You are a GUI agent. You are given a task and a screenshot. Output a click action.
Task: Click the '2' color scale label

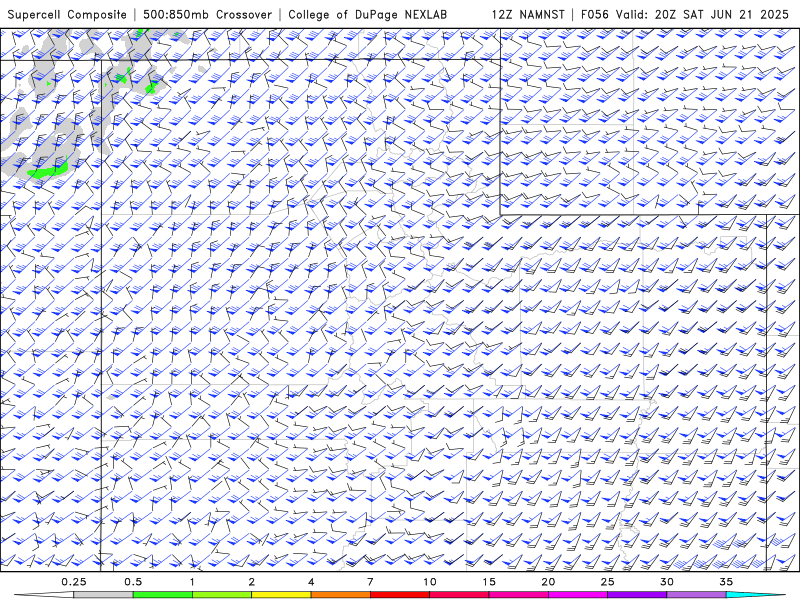pyautogui.click(x=252, y=582)
